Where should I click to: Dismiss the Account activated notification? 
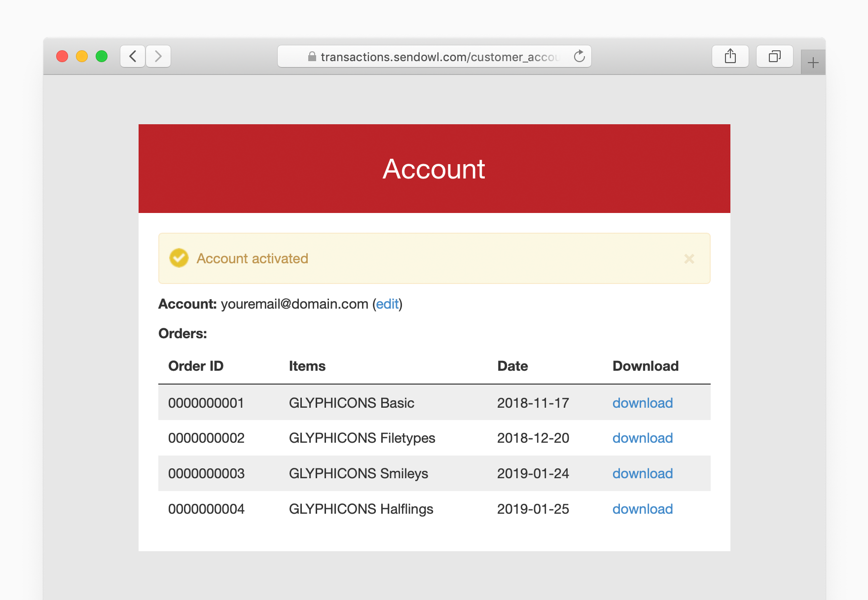click(x=689, y=259)
